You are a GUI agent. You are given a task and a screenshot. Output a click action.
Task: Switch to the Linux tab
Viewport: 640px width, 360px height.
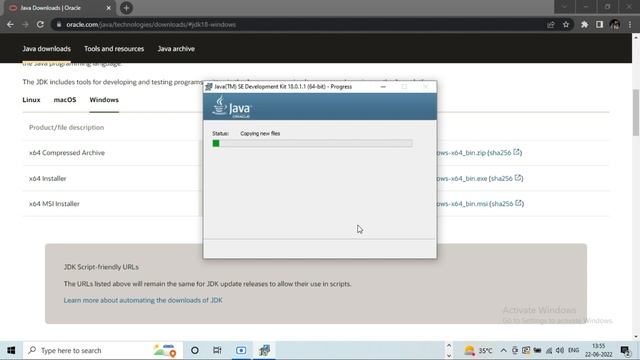tap(31, 100)
